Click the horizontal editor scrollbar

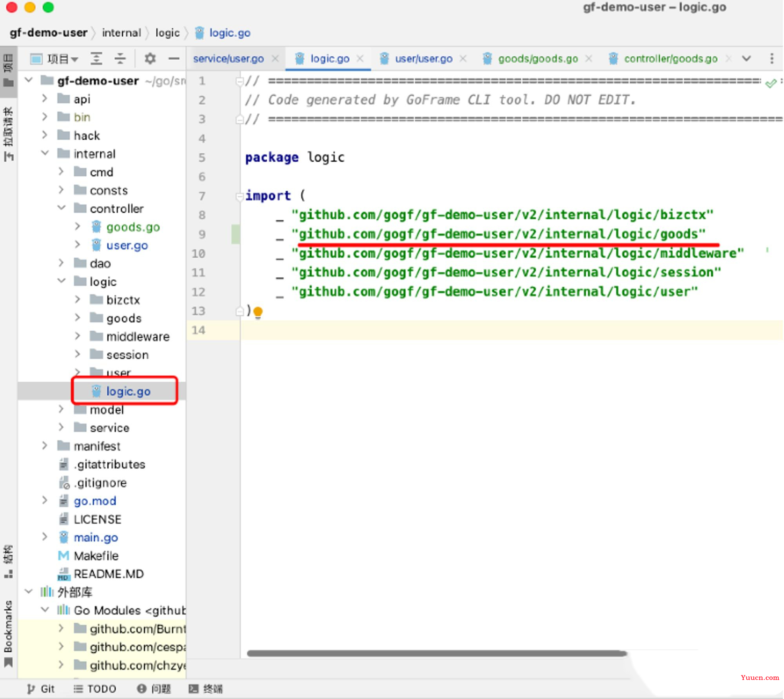point(437,653)
